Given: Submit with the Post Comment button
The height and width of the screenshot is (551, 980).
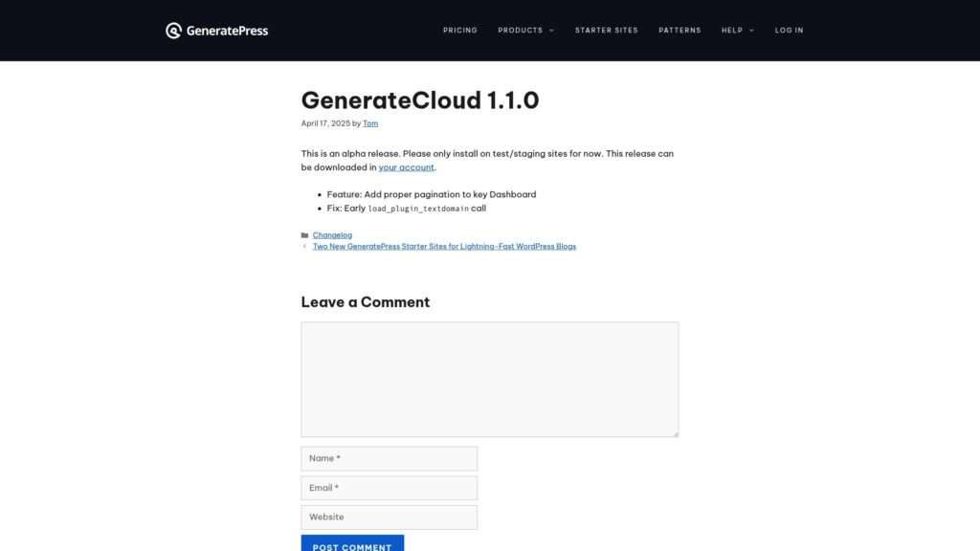Looking at the screenshot, I should point(352,543).
